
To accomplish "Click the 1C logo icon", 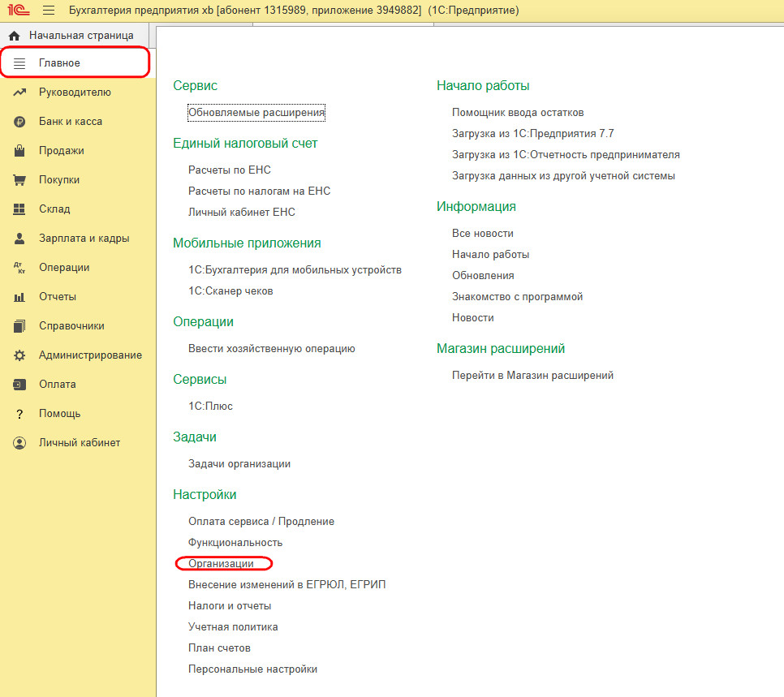I will (19, 10).
